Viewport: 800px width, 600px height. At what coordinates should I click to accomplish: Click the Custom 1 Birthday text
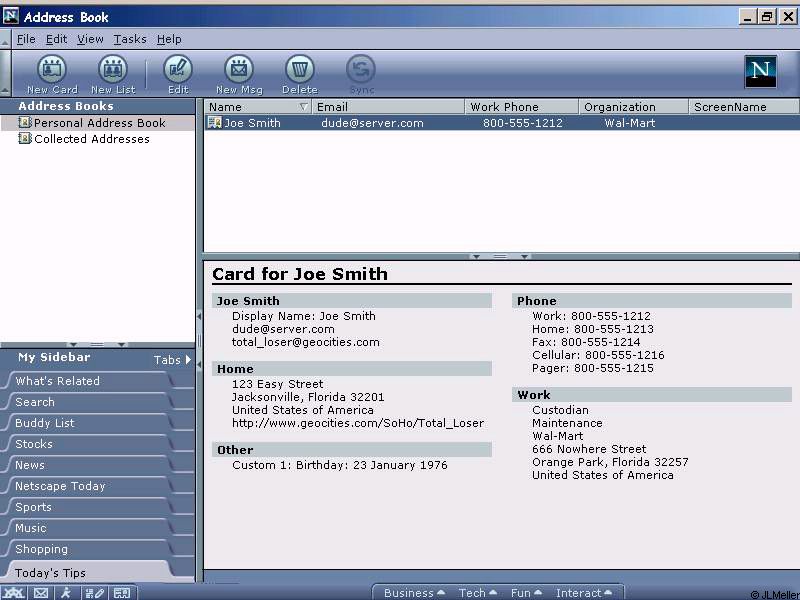(339, 465)
